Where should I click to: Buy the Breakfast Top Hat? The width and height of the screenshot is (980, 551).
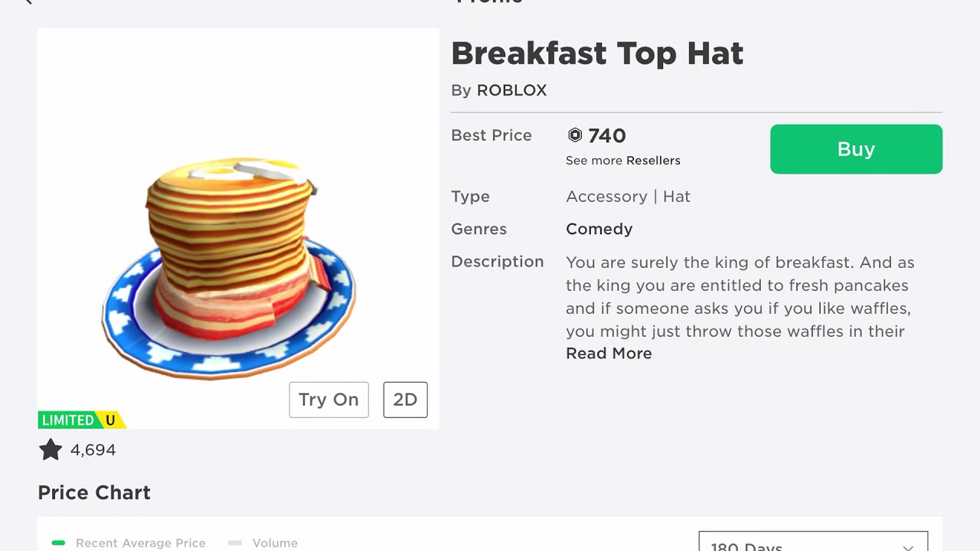[856, 149]
